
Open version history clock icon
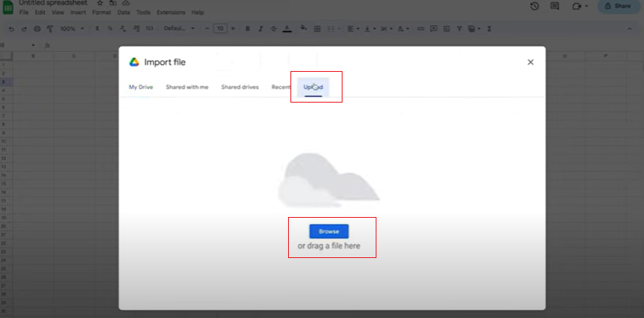pyautogui.click(x=534, y=6)
